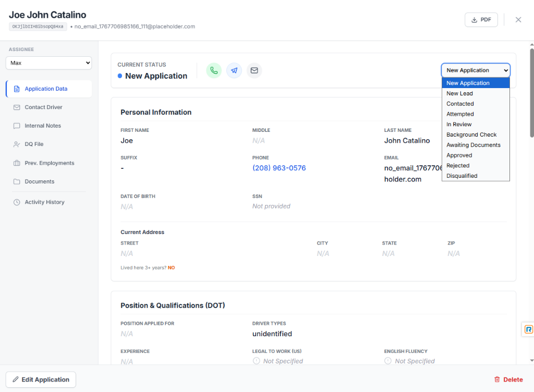Image resolution: width=534 pixels, height=392 pixels.
Task: Select Background Check from the status list
Action: [472, 134]
